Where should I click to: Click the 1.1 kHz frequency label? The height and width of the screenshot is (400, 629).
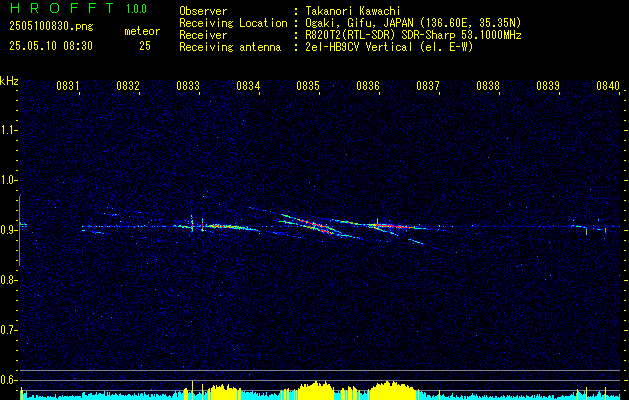(x=8, y=130)
